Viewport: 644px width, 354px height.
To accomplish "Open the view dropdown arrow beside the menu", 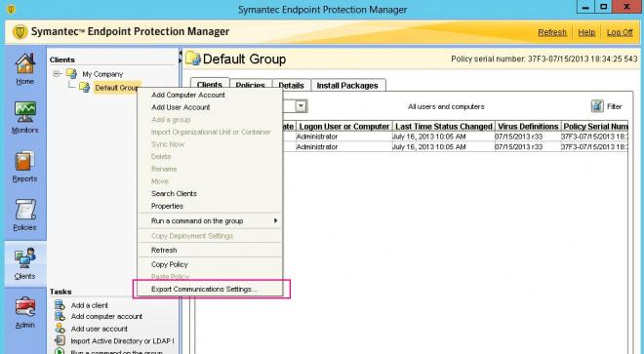I will [302, 106].
